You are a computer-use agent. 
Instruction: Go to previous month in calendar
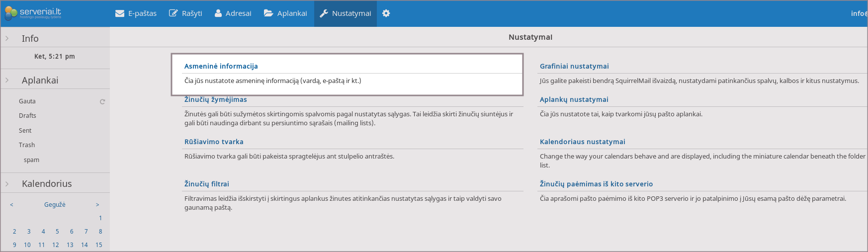click(12, 205)
